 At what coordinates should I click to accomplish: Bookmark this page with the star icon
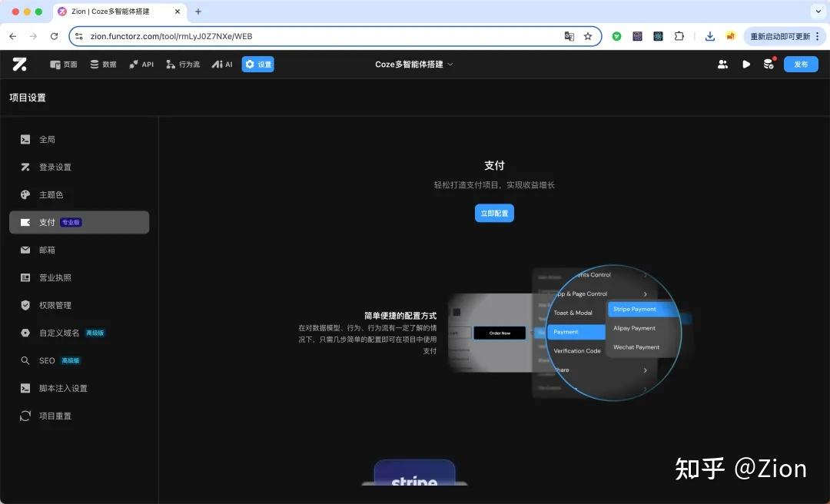pyautogui.click(x=588, y=36)
